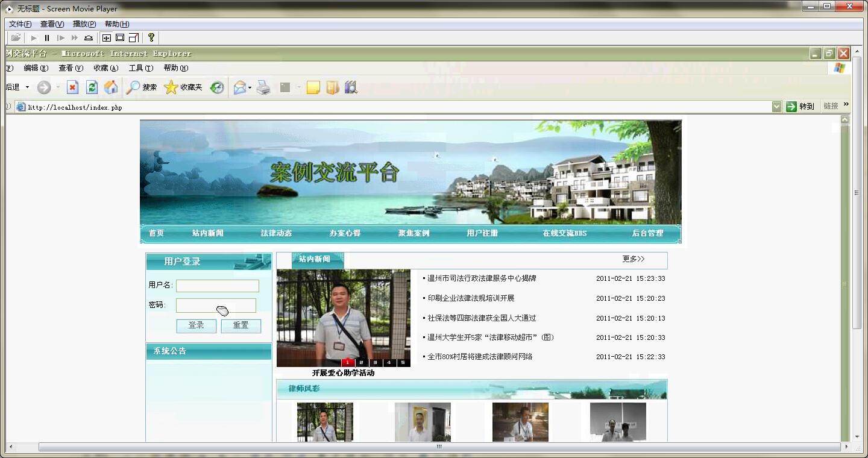
Task: Open the Back (后退) history dropdown arrow
Action: 27,88
